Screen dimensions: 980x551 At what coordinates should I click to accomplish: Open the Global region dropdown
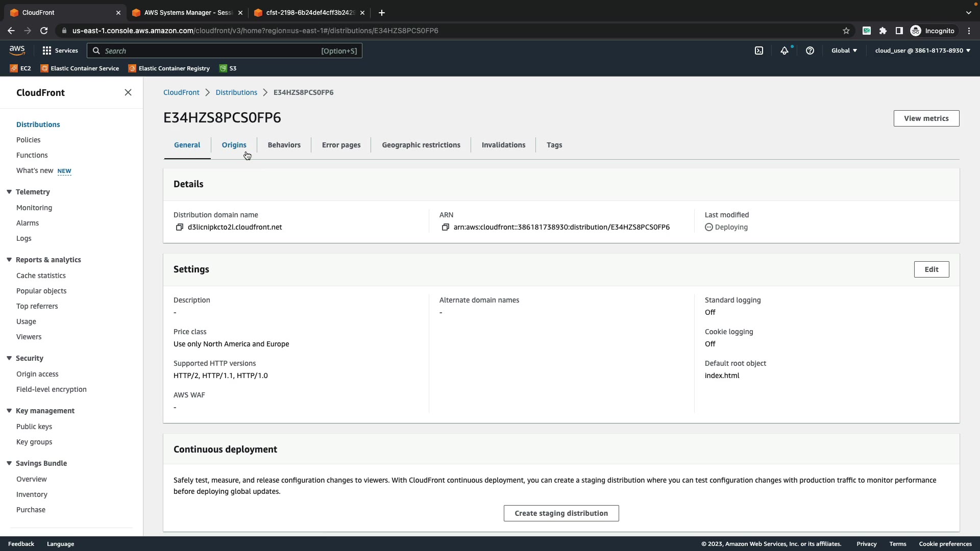[x=844, y=51]
